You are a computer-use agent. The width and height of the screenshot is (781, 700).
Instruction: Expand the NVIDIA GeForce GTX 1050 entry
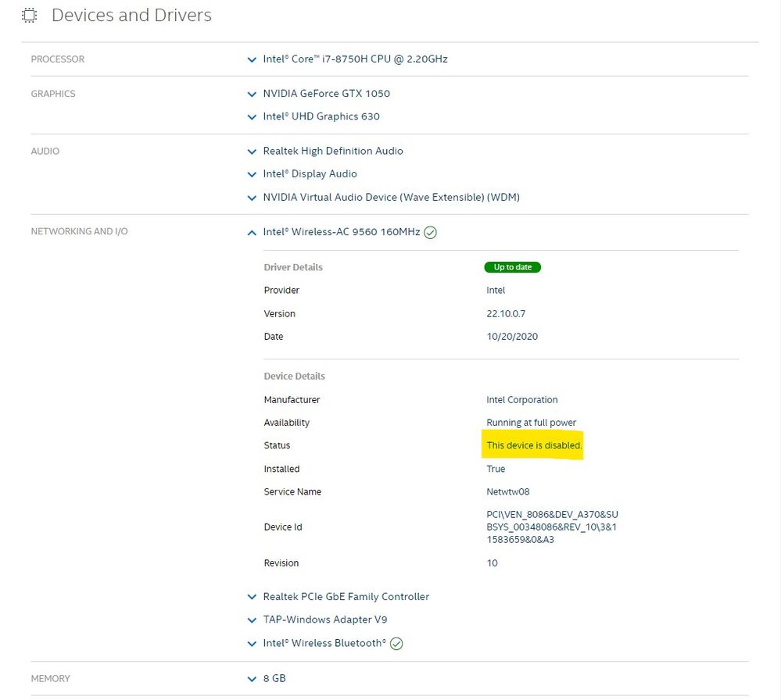(252, 94)
